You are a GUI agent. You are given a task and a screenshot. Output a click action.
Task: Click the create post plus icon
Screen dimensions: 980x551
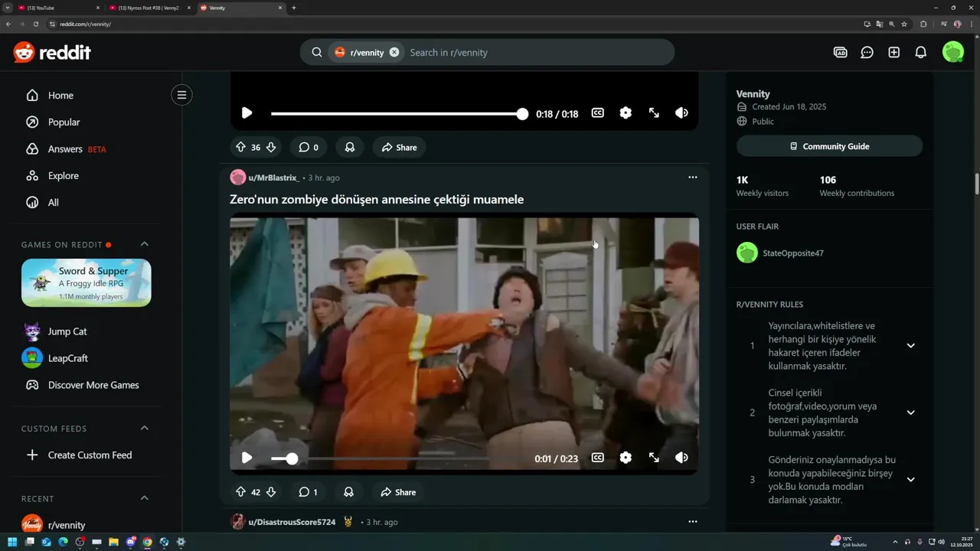coord(893,52)
